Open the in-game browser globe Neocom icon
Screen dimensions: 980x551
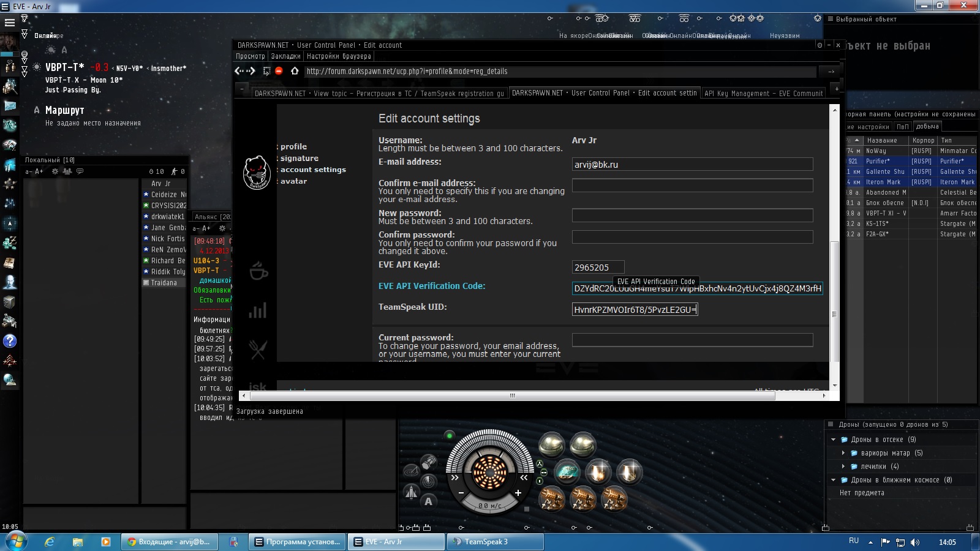point(10,380)
